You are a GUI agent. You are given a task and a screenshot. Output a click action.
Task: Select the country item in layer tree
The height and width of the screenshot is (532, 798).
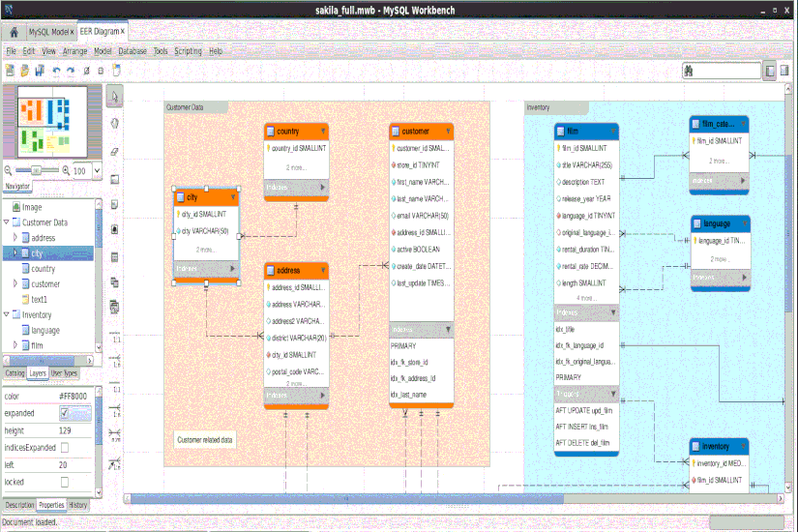43,269
